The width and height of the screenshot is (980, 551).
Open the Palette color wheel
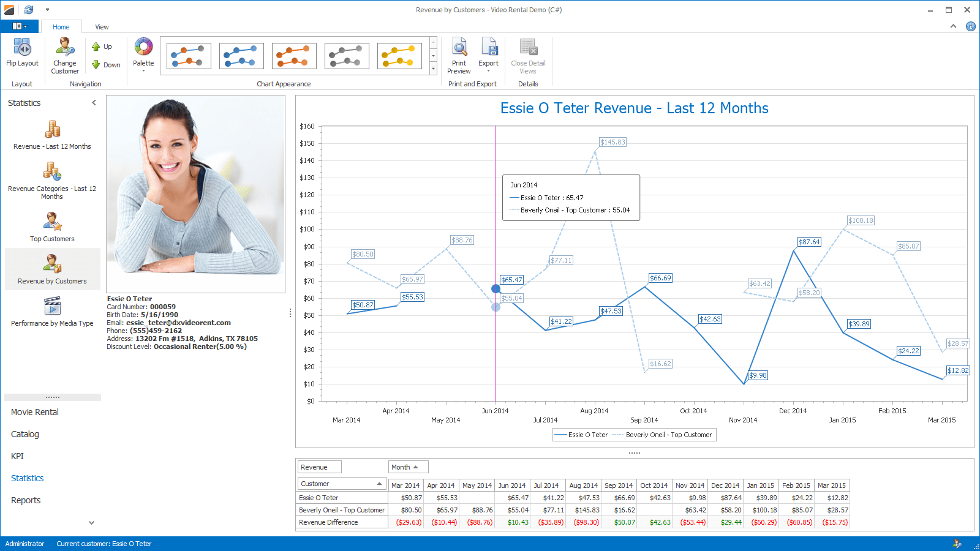pos(143,47)
